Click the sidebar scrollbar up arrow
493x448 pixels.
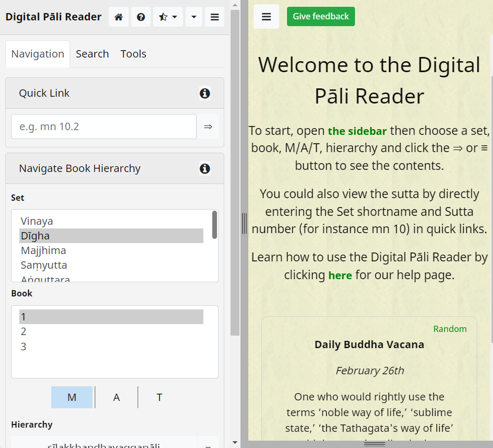(235, 5)
